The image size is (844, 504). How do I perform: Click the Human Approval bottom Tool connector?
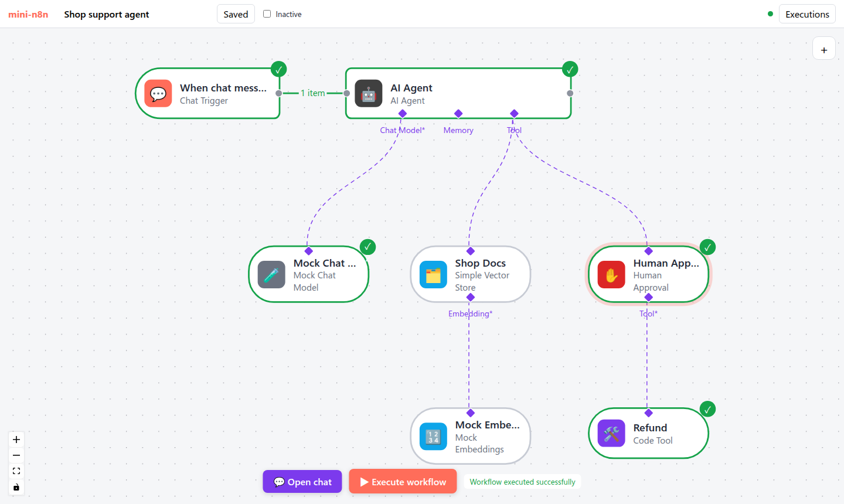click(x=649, y=297)
